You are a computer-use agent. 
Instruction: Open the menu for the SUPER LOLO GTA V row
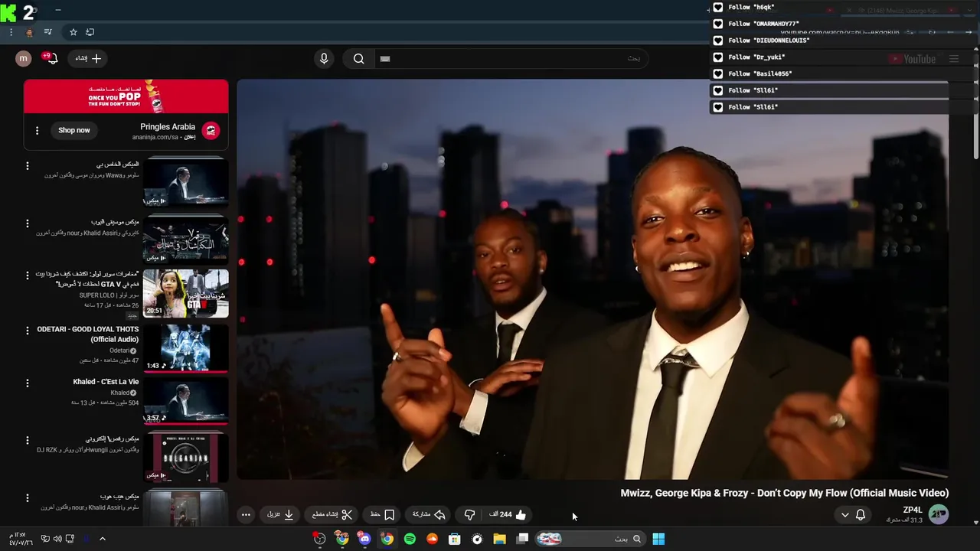(x=28, y=275)
